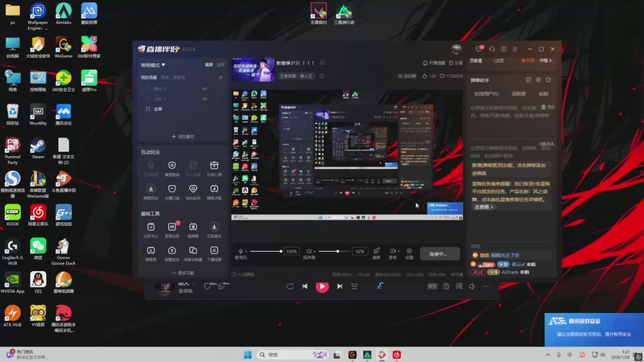Click 开播提醒 notification button
The height and width of the screenshot is (362, 644).
434,63
